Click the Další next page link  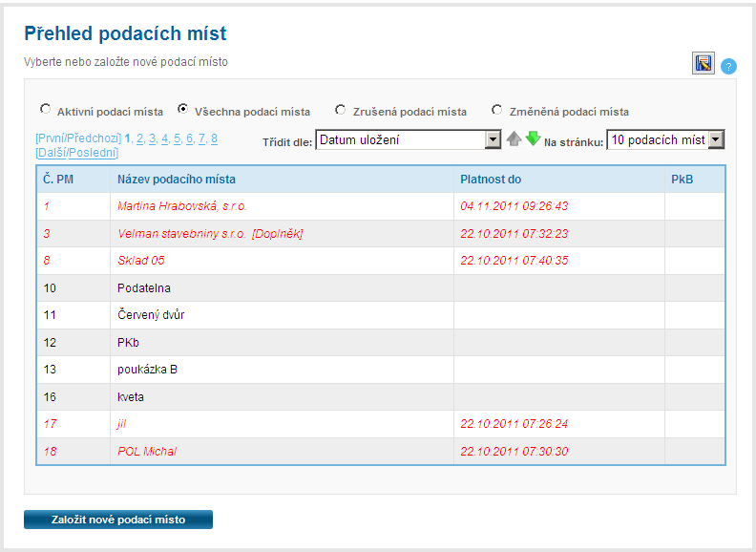tap(53, 153)
